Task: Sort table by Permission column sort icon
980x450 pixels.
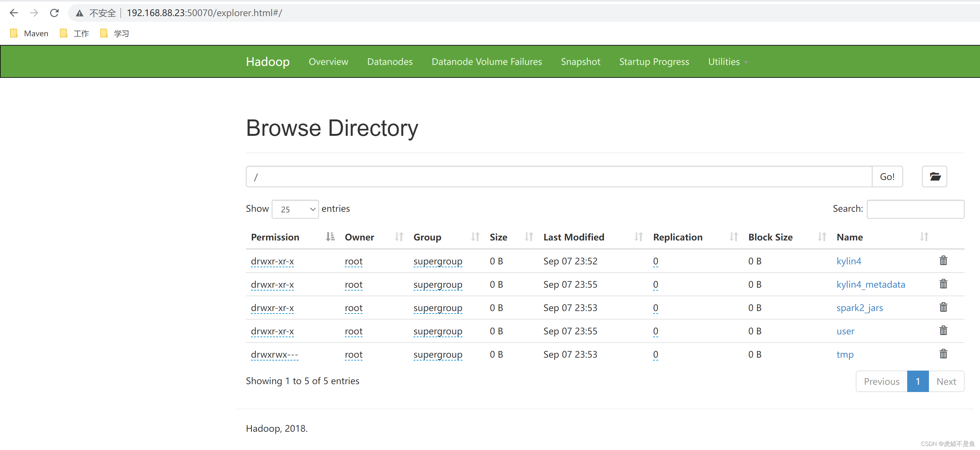Action: tap(330, 237)
